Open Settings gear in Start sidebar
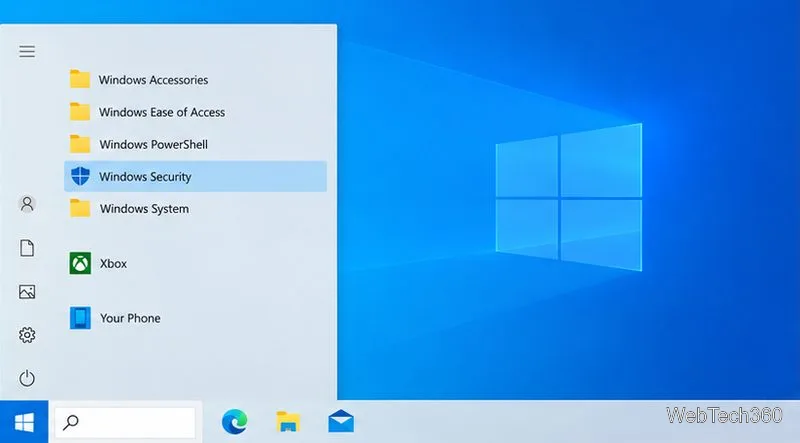The height and width of the screenshot is (443, 800). tap(27, 335)
